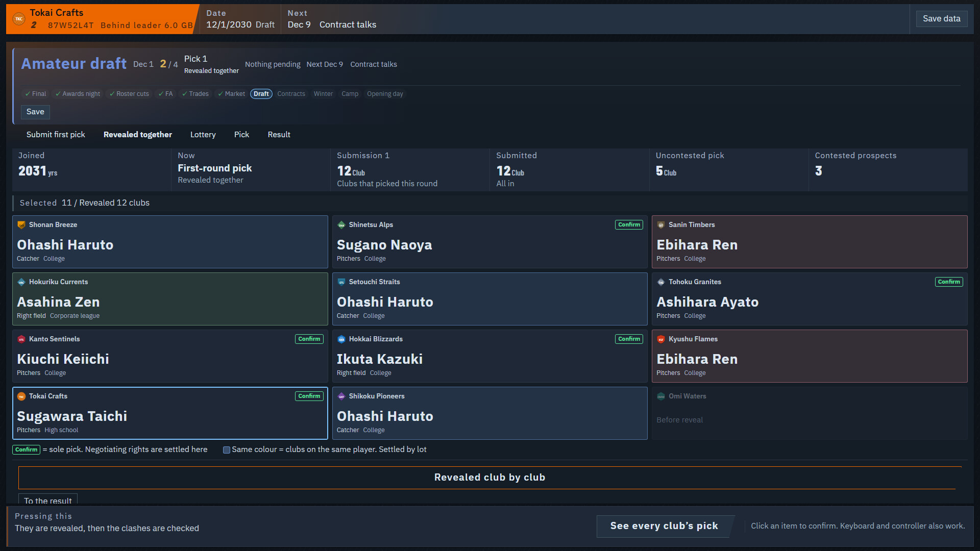Viewport: 980px width, 551px height.
Task: Click the Sanin Timbers club emblem
Action: tap(661, 225)
